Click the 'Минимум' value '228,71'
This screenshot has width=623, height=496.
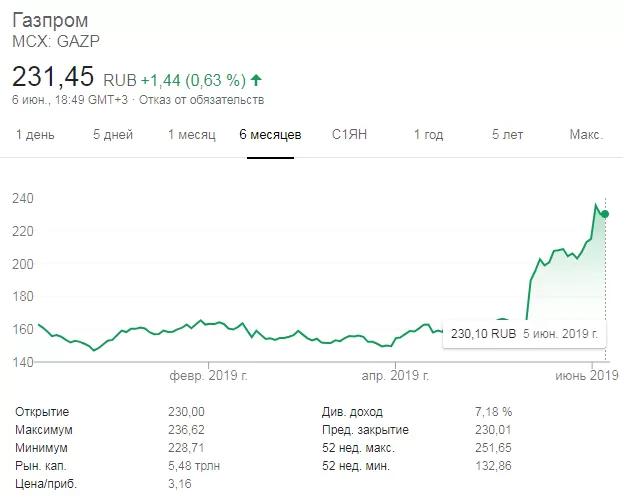pyautogui.click(x=186, y=448)
